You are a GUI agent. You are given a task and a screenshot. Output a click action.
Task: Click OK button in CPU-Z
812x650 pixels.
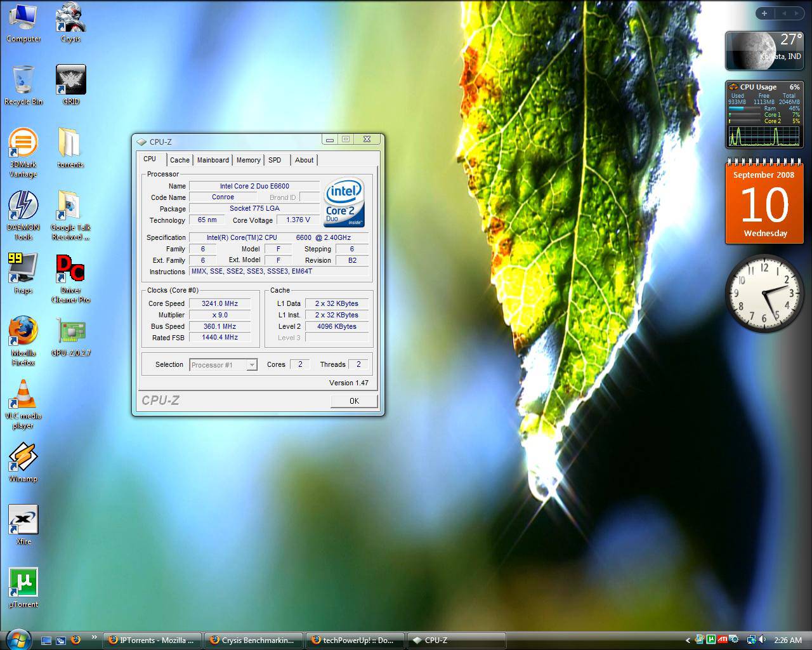click(354, 401)
